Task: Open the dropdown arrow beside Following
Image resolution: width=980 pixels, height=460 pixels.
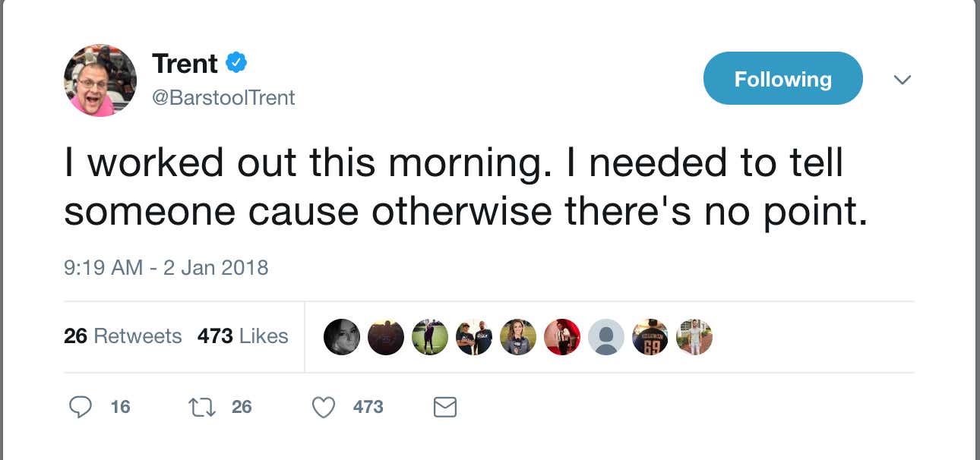Action: [x=903, y=79]
